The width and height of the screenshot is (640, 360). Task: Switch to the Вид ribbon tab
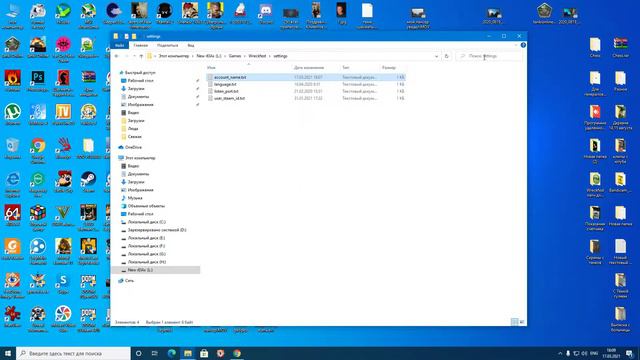(191, 45)
